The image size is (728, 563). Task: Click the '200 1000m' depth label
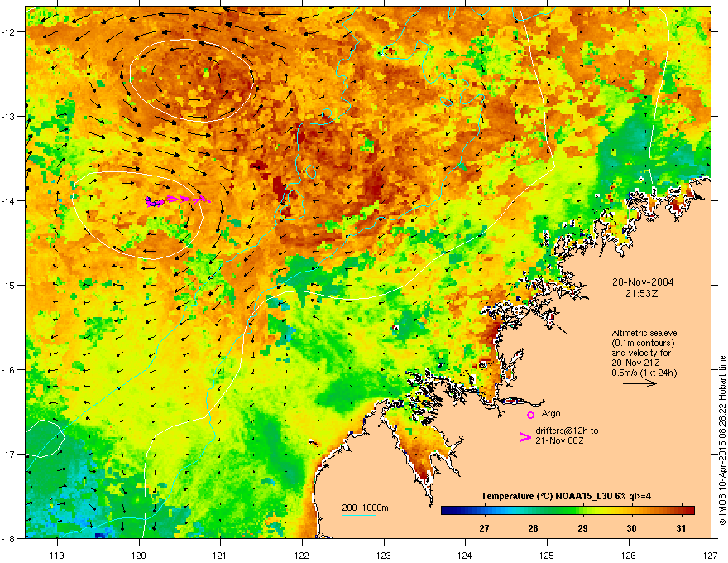tap(365, 508)
